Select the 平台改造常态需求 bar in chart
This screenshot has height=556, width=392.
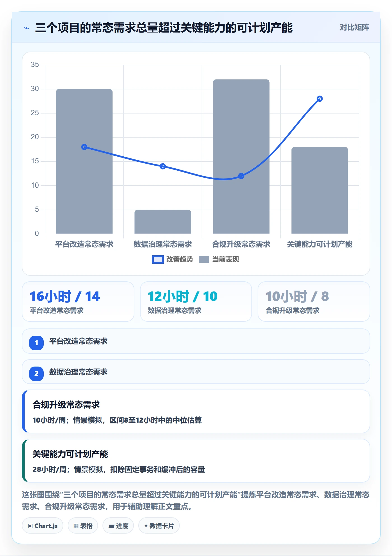pyautogui.click(x=84, y=161)
